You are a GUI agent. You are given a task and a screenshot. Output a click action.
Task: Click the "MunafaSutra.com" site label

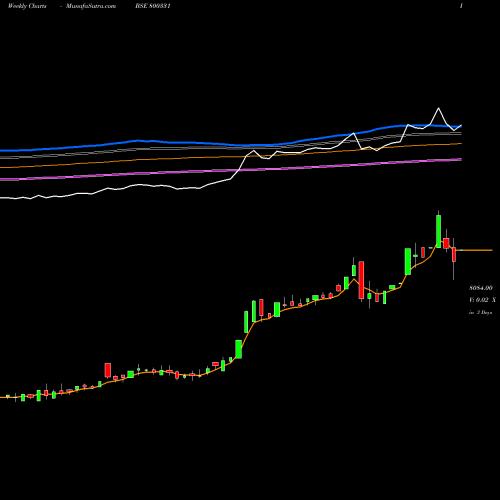pyautogui.click(x=91, y=6)
